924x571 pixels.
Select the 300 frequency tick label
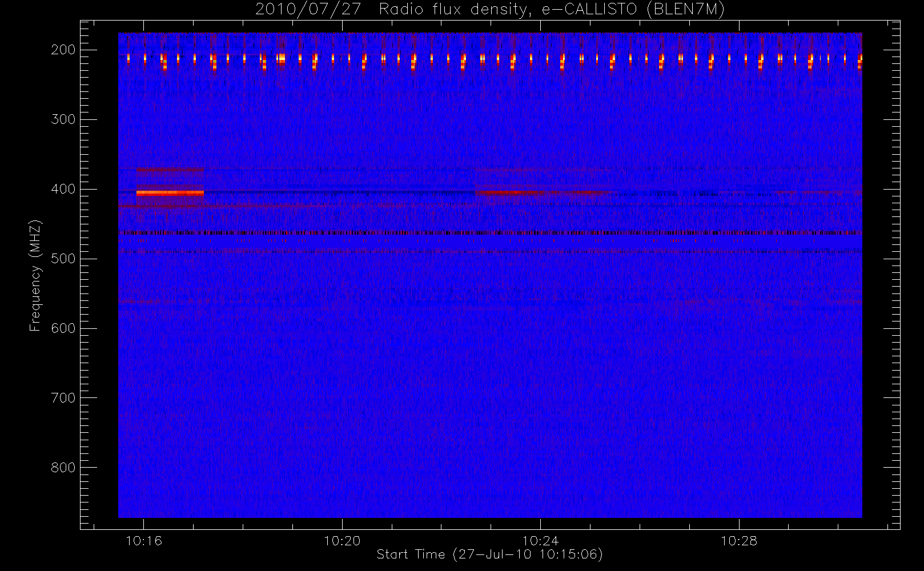point(63,119)
